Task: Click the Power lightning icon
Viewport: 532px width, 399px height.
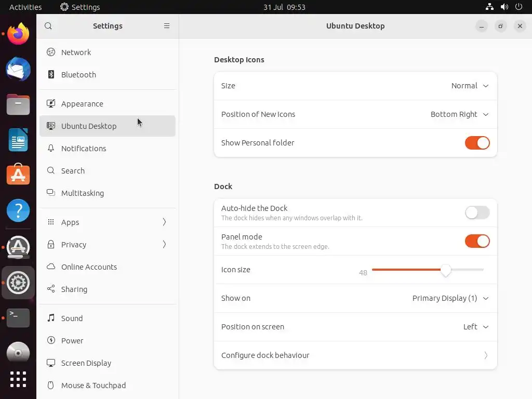Action: click(x=51, y=340)
